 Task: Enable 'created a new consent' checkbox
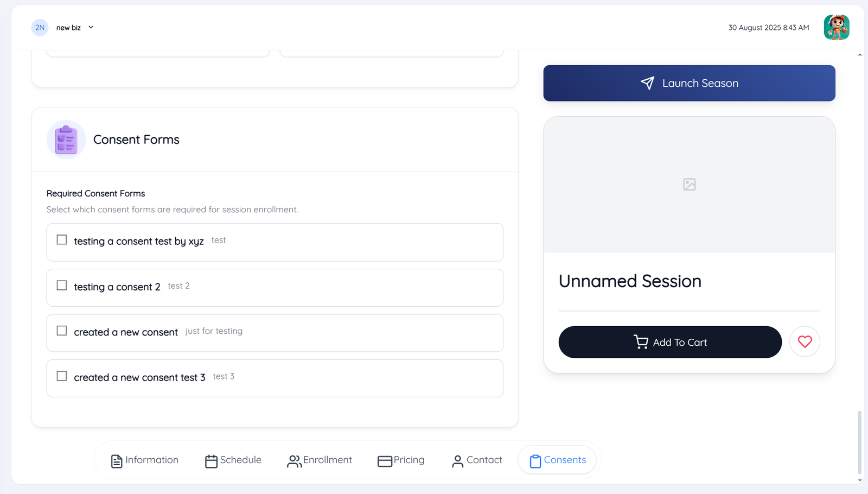click(x=62, y=331)
